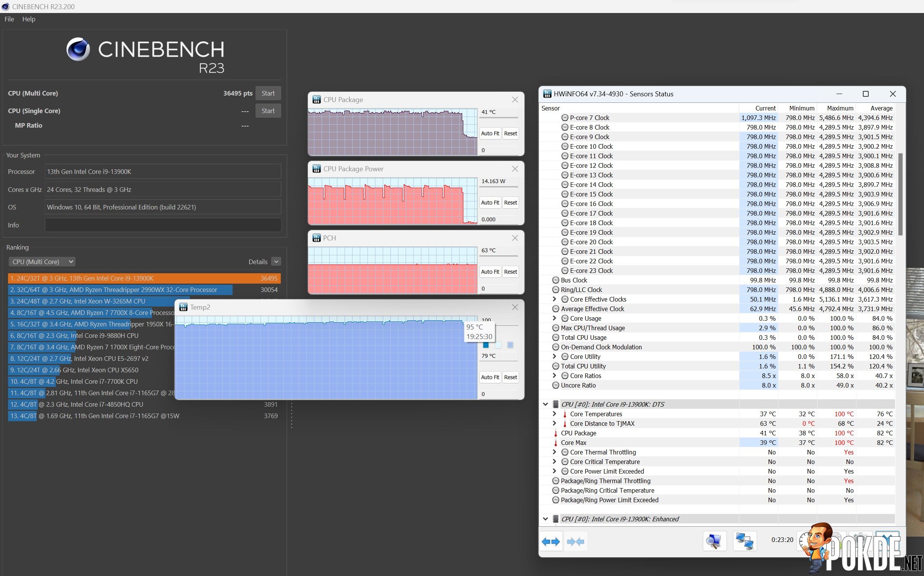924x576 pixels.
Task: Start the CPU Multi Core test
Action: (268, 93)
